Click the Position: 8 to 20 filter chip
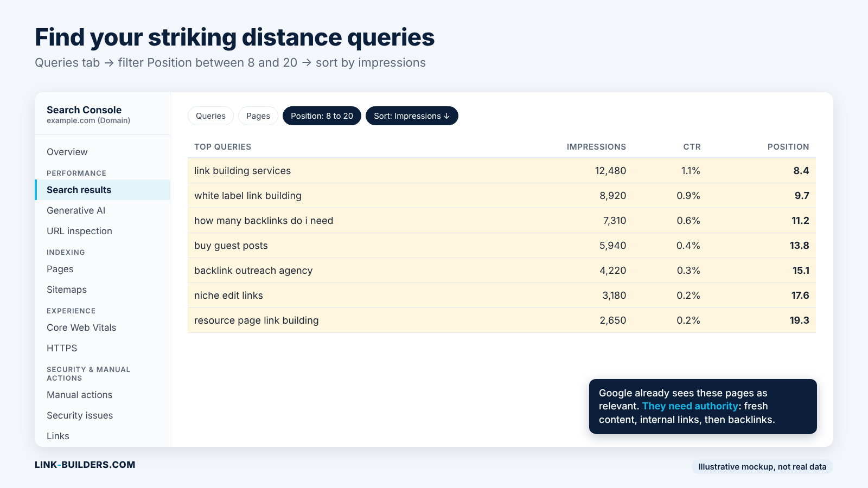The image size is (868, 488). [x=322, y=116]
